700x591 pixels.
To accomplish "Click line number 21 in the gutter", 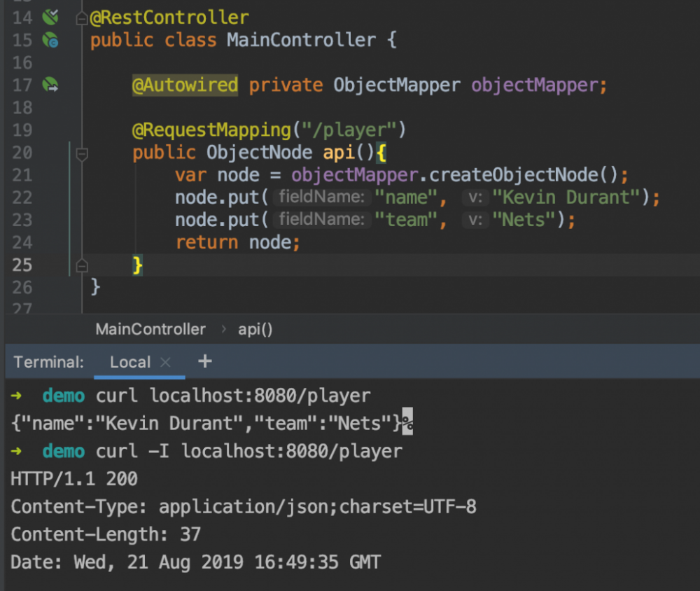I will [x=22, y=175].
